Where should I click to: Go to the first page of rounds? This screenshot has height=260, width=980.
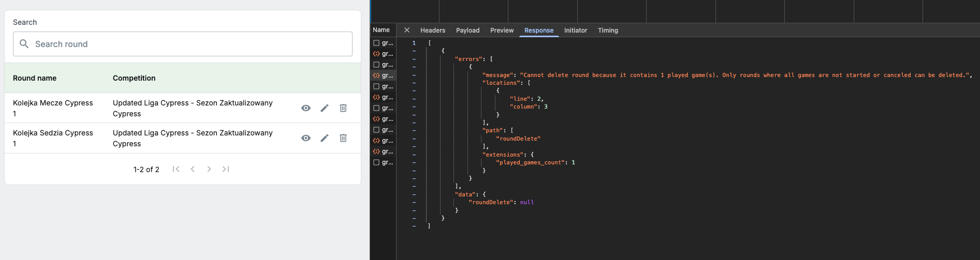coord(176,169)
